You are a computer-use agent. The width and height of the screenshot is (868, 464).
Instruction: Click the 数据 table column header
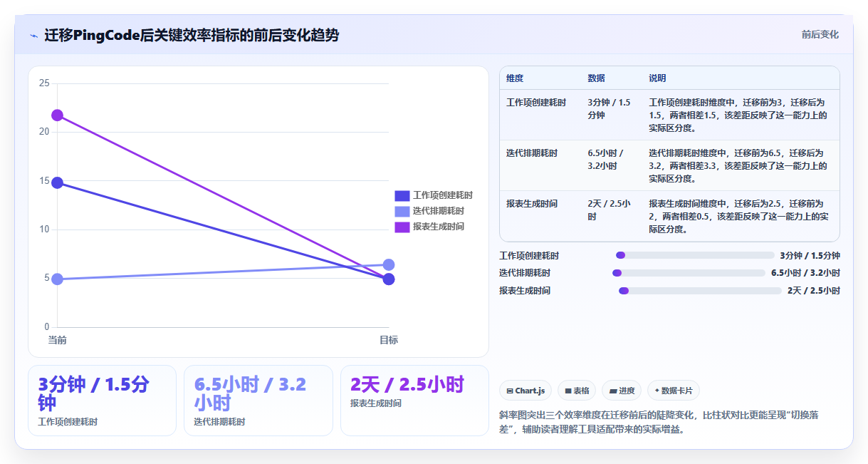(x=596, y=78)
